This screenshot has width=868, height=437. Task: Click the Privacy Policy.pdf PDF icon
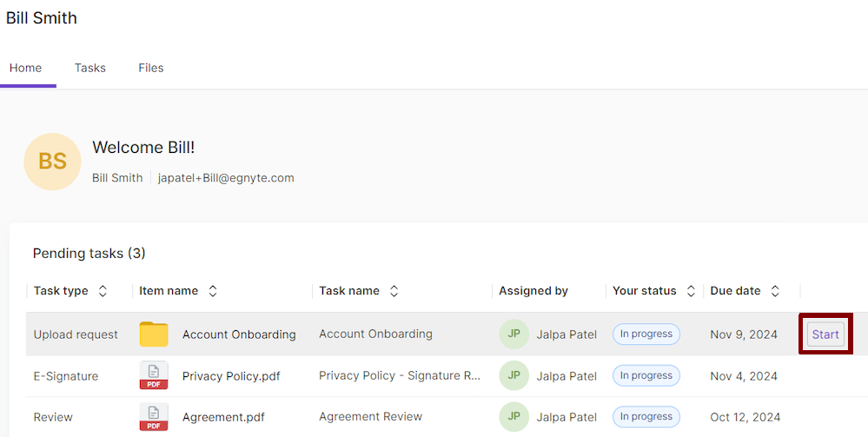(153, 375)
